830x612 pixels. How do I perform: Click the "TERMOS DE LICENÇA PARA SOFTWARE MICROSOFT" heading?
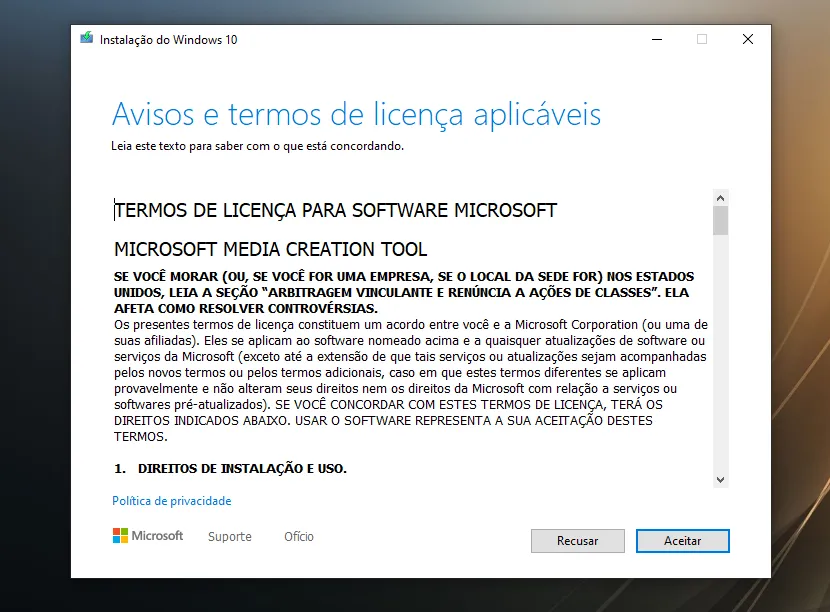(335, 211)
